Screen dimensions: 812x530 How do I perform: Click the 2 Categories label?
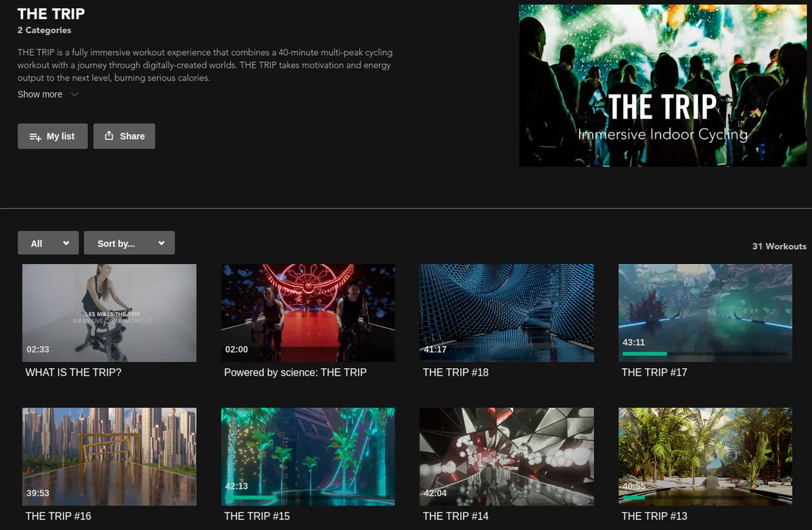click(44, 30)
